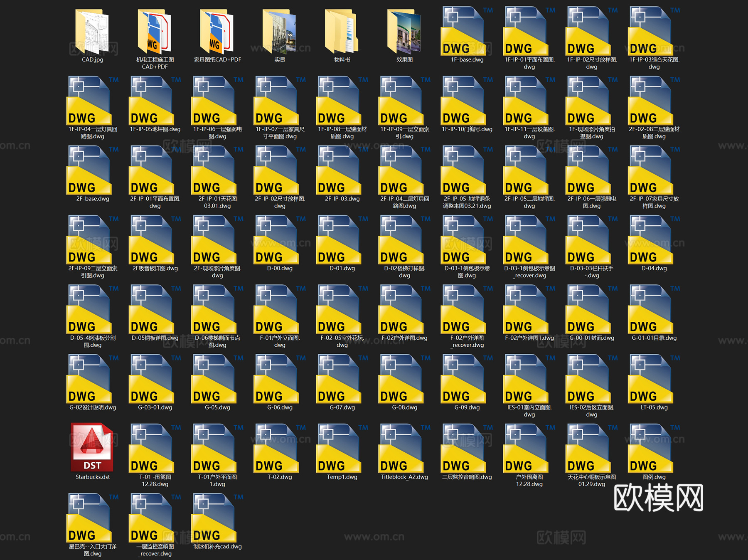Click file name IES-01室内立面图.dwg

tap(529, 410)
